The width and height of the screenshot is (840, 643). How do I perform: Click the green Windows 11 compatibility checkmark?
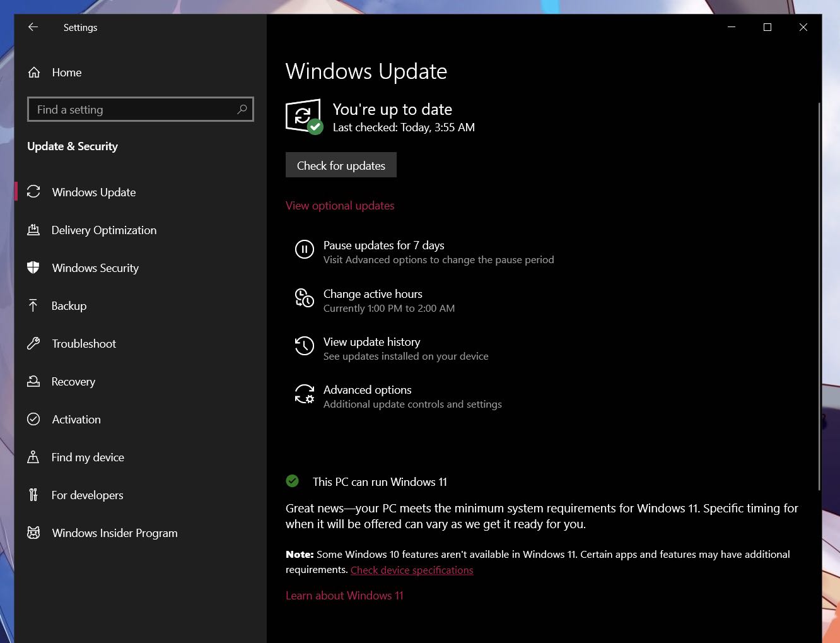293,481
